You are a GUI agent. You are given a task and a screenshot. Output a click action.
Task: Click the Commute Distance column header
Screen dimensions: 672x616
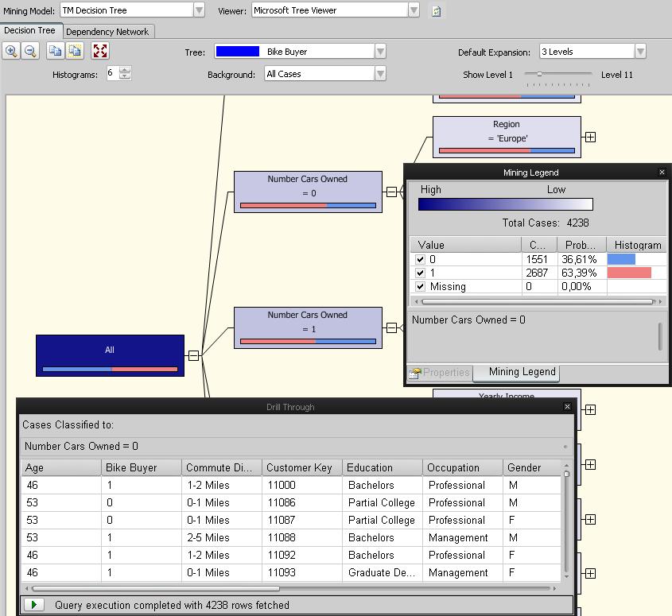coord(222,467)
